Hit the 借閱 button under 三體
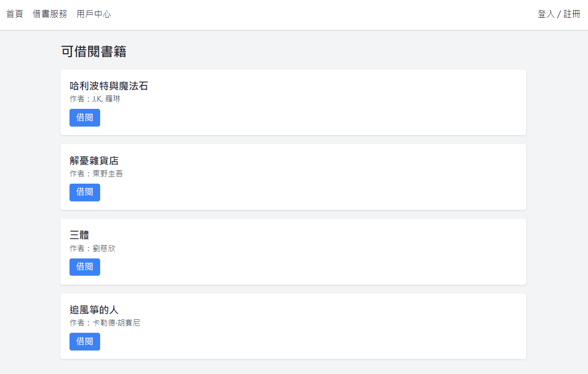 tap(85, 267)
